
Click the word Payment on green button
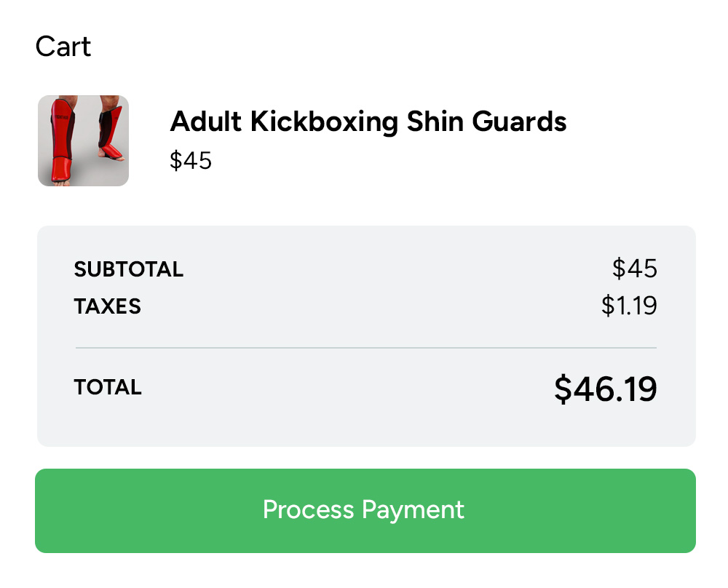[413, 509]
